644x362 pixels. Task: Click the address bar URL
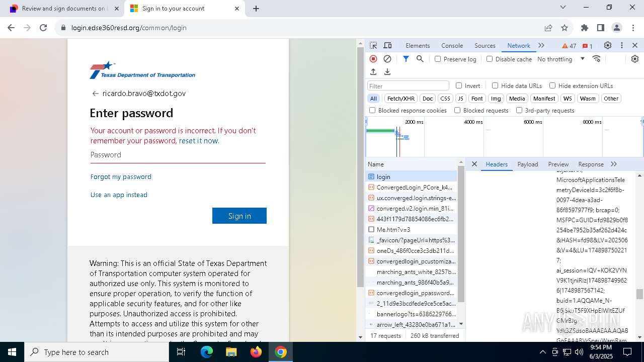tap(129, 28)
